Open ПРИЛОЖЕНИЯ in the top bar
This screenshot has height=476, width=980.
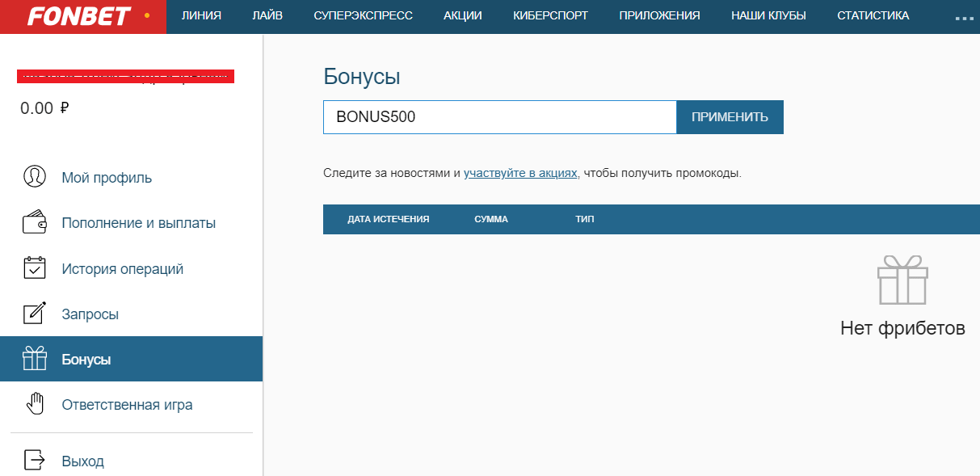(659, 15)
